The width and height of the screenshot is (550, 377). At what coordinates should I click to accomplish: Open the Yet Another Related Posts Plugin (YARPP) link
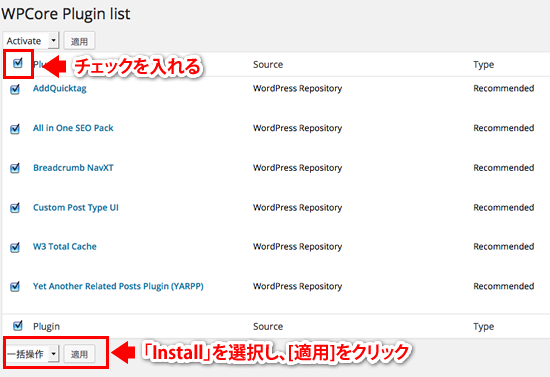pos(118,286)
